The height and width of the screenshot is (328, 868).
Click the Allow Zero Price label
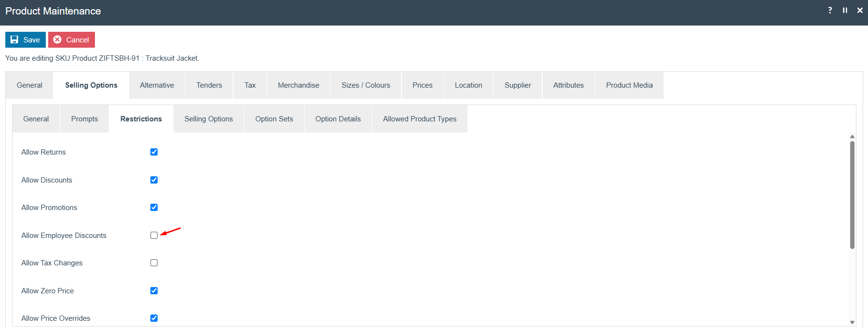[x=48, y=291]
